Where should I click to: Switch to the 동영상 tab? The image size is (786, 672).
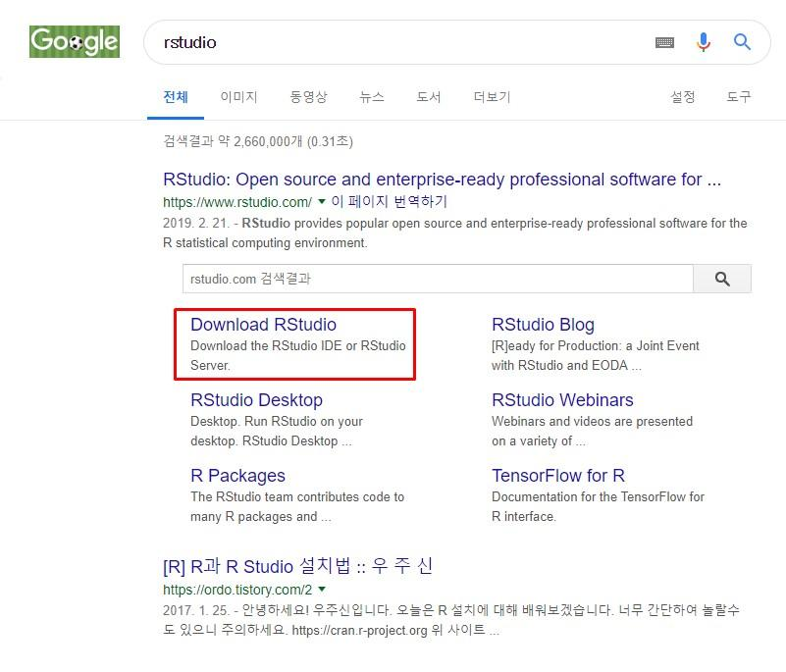(308, 97)
